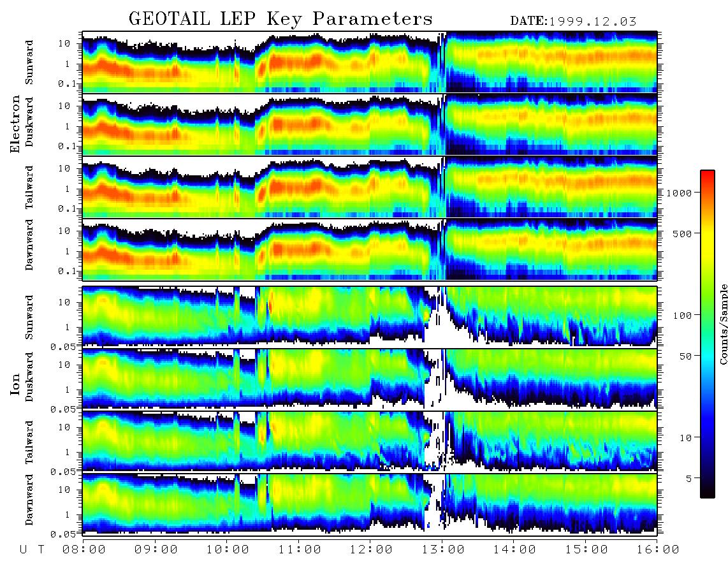The width and height of the screenshot is (728, 561).
Task: Select the Ion Tailward axis label
Action: pyautogui.click(x=29, y=442)
